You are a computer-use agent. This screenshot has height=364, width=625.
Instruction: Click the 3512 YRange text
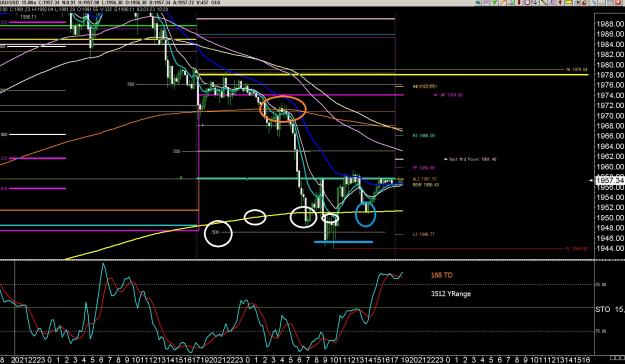point(451,294)
